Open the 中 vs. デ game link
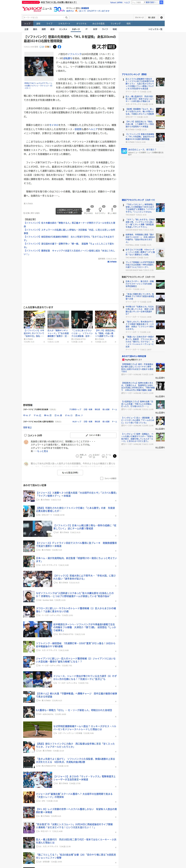186x868 pixels. (x=27, y=415)
